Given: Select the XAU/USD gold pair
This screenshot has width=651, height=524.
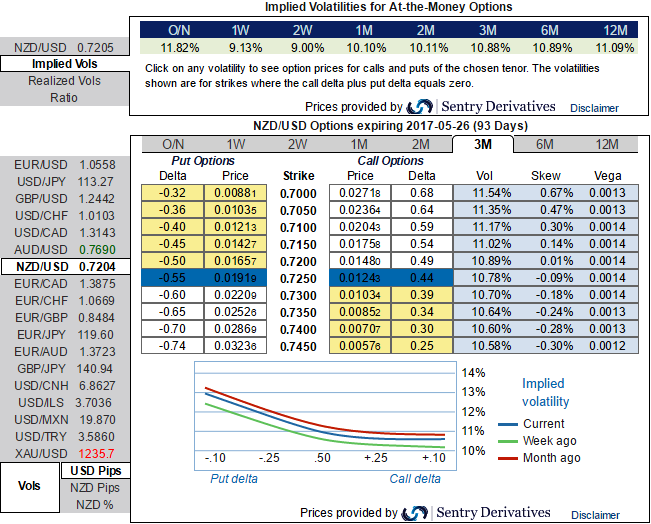Looking at the screenshot, I should click(65, 454).
